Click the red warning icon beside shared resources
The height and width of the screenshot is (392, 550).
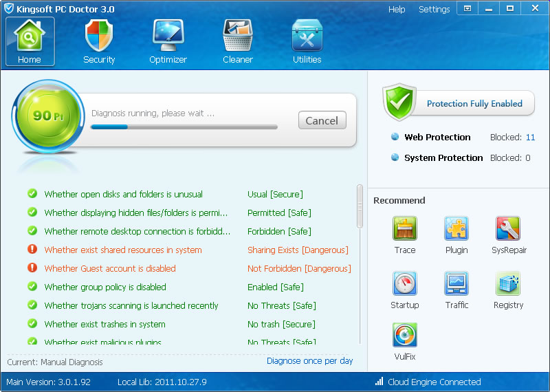click(x=32, y=249)
